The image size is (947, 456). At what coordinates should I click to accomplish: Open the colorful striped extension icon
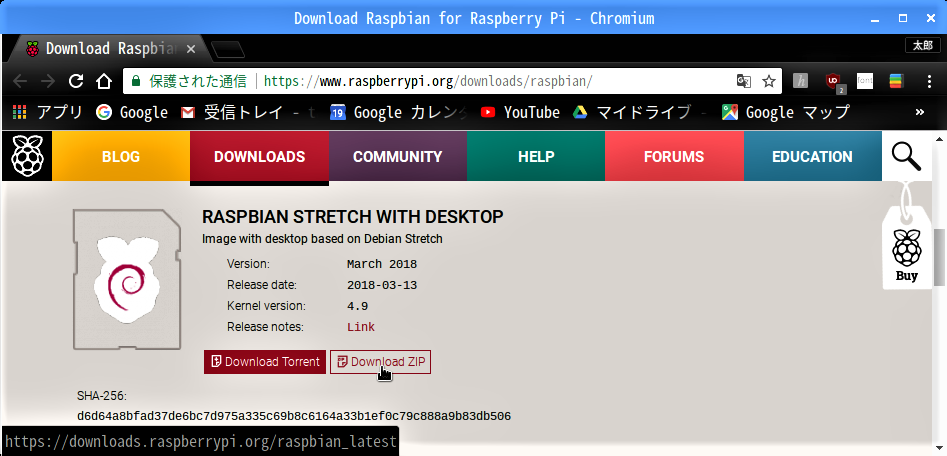tap(896, 81)
